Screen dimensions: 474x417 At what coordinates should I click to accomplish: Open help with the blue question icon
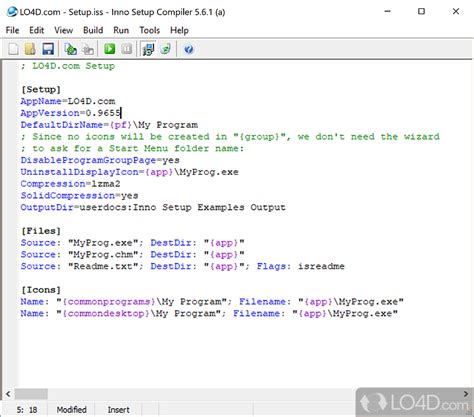point(189,49)
